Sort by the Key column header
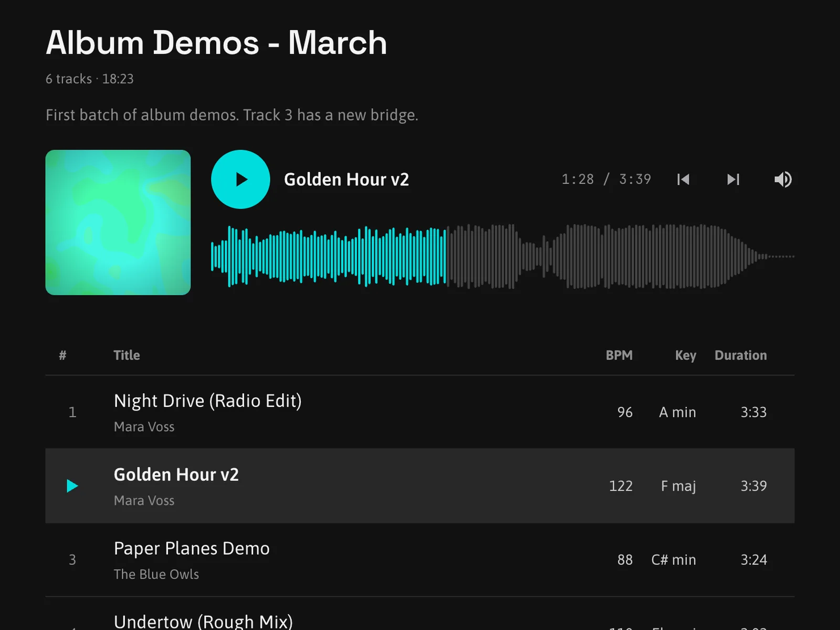Screen dimensions: 840x630 pos(686,355)
